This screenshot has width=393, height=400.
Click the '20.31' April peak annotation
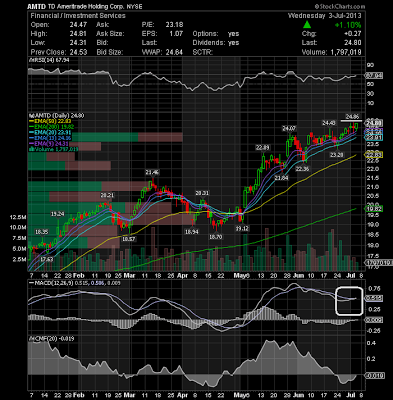(x=202, y=193)
